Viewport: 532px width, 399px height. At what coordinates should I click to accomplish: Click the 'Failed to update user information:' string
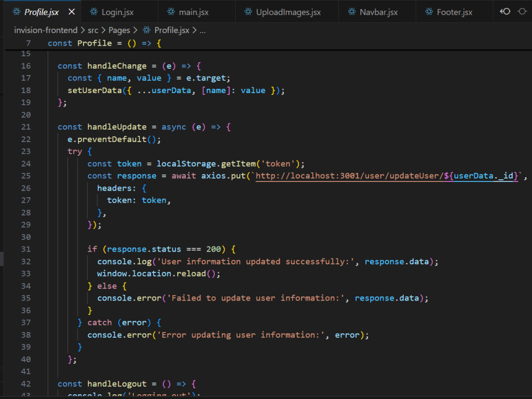click(255, 298)
